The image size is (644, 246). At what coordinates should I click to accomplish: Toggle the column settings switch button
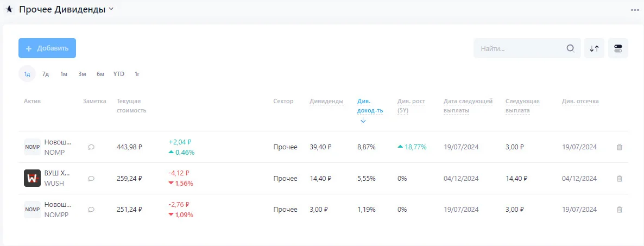pos(618,48)
